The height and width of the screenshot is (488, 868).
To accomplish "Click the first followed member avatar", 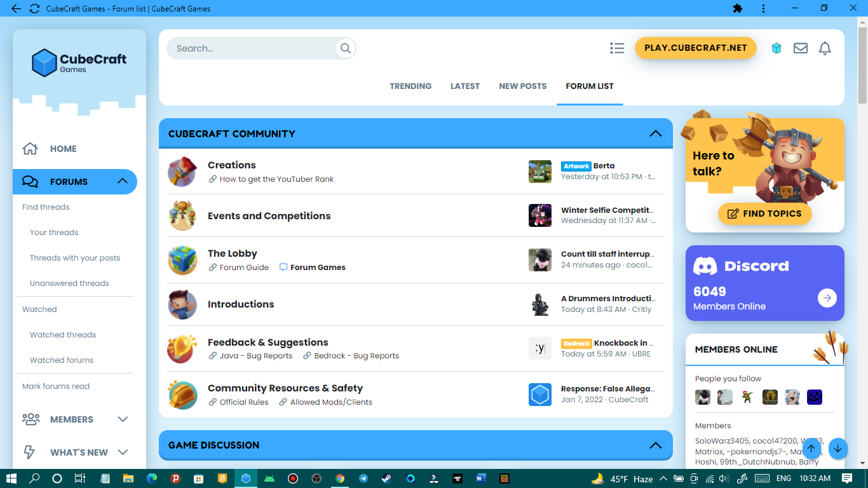I will (703, 397).
